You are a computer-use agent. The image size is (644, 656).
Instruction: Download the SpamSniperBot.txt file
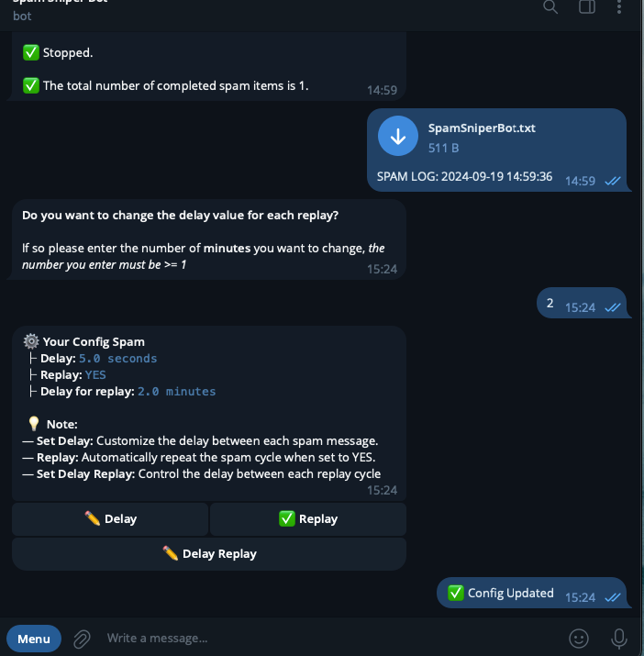[398, 137]
